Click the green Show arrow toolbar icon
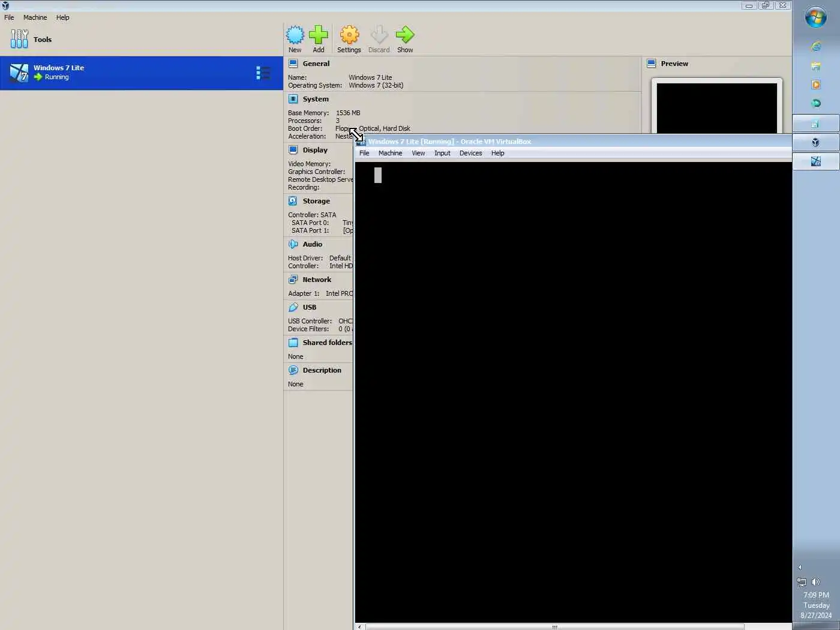Screen dimensions: 840x630 pos(405,35)
